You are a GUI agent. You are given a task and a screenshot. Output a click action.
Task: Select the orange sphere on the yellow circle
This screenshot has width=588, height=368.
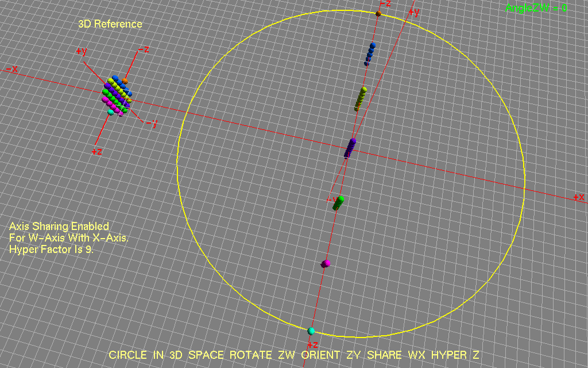[x=378, y=14]
